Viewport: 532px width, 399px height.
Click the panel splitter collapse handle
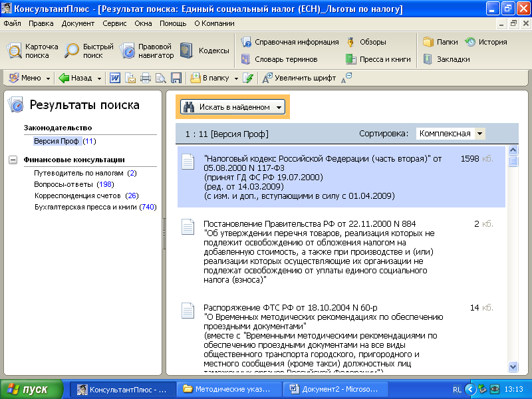click(x=164, y=233)
